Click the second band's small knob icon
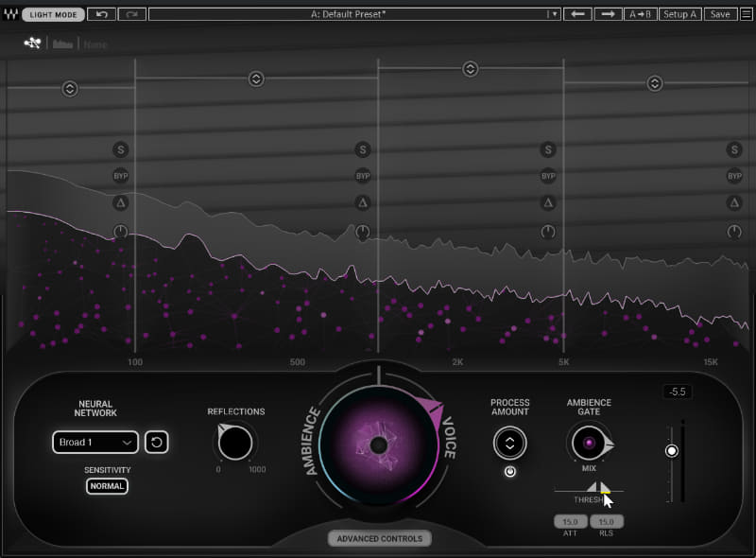The width and height of the screenshot is (756, 558). (363, 232)
